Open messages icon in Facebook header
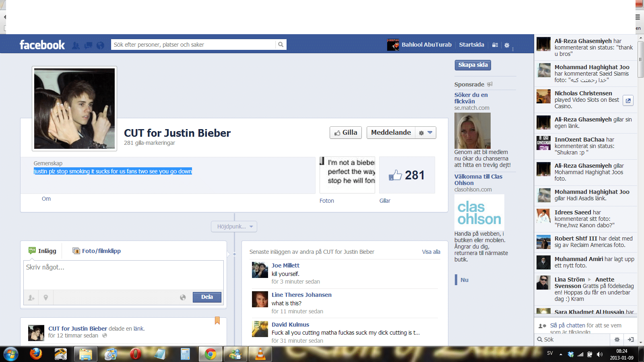This screenshot has width=644, height=362. pos(88,45)
